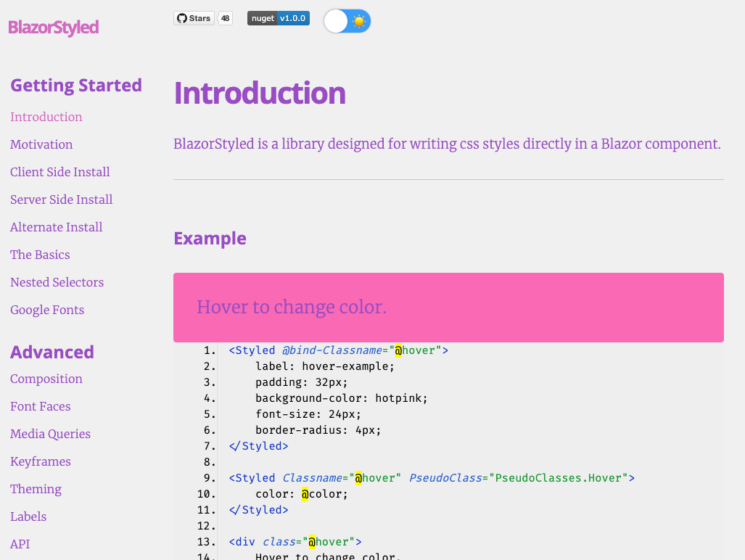Click code line 'label: hover-example;'
The image size is (745, 560).
coord(324,366)
